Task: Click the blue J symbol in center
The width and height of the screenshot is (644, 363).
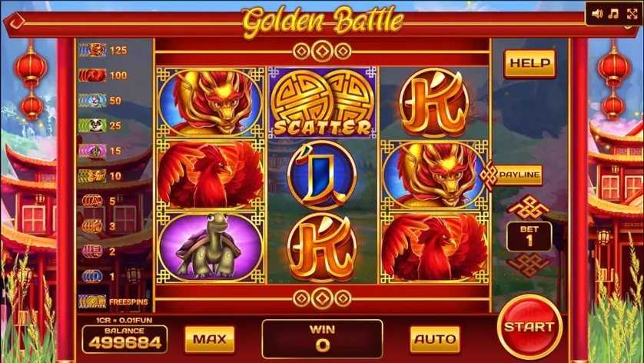Action: [x=322, y=175]
